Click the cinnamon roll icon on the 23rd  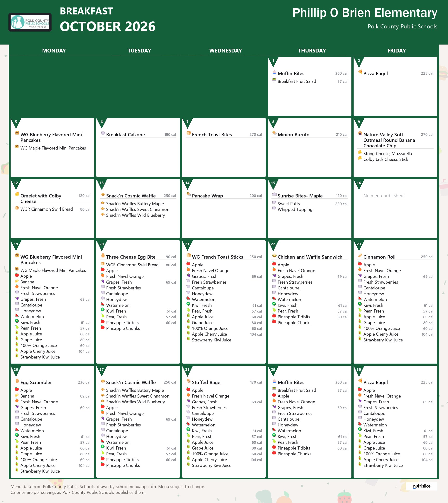[x=360, y=255]
